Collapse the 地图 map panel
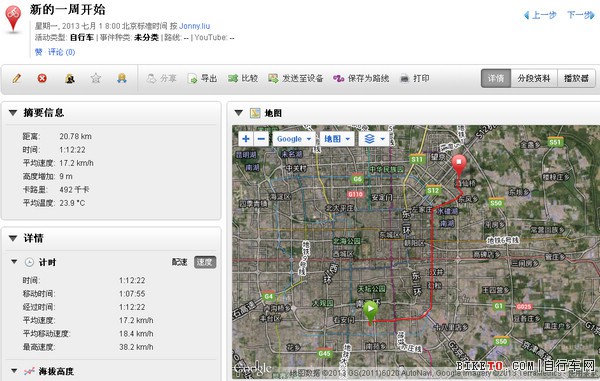The width and height of the screenshot is (600, 381). pyautogui.click(x=239, y=113)
